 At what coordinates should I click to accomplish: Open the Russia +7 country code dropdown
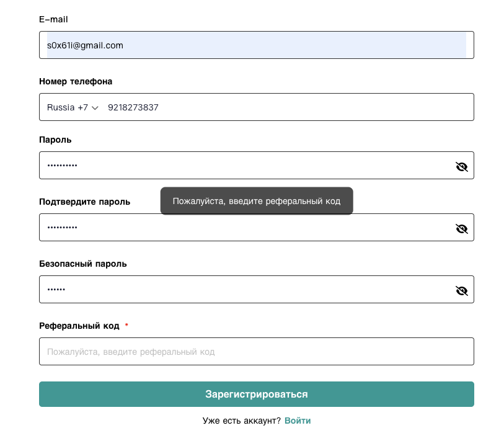[x=73, y=107]
